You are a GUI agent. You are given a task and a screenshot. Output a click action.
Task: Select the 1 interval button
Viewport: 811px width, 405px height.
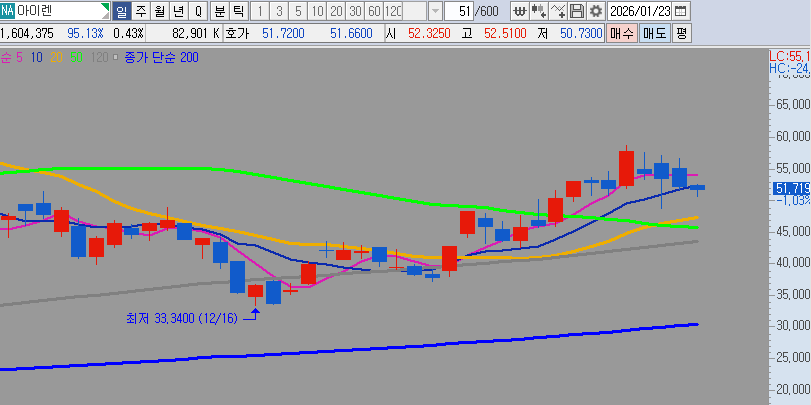click(260, 10)
